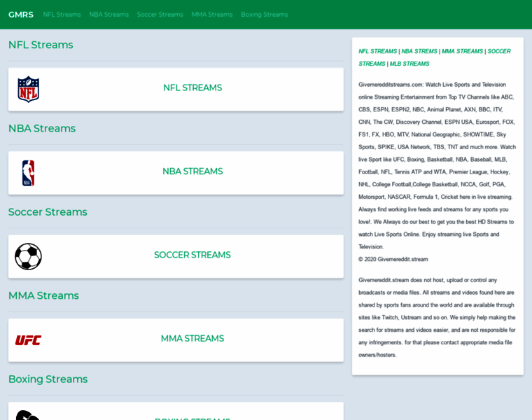Screen dimensions: 532x420
Task: Open sidebar italic NBA STREMS link
Action: tap(419, 51)
